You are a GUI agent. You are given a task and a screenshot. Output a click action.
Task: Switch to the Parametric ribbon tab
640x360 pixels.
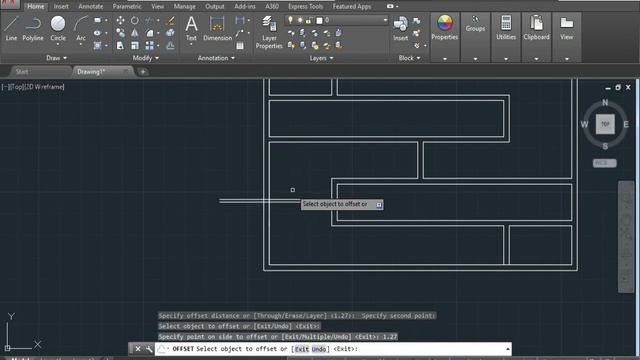[x=127, y=6]
